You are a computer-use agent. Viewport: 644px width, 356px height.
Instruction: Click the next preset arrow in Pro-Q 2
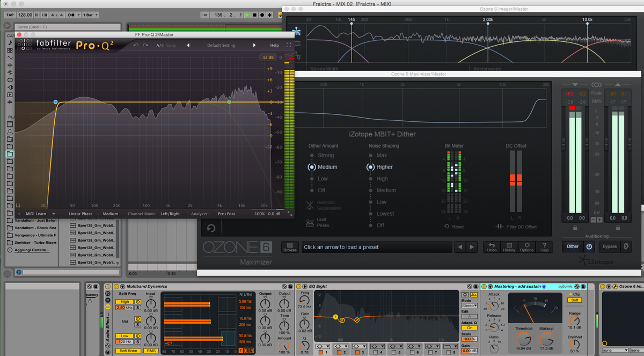(x=254, y=45)
